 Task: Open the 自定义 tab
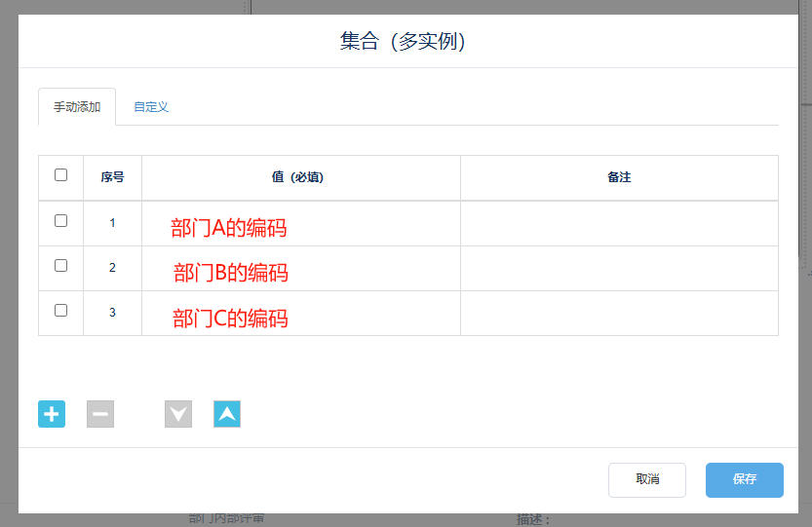click(x=151, y=107)
